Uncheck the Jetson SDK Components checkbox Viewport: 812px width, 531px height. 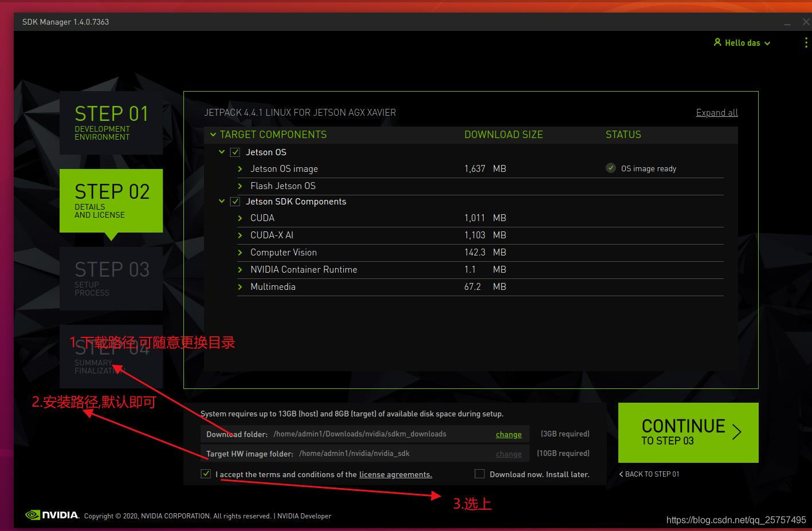pyautogui.click(x=235, y=202)
